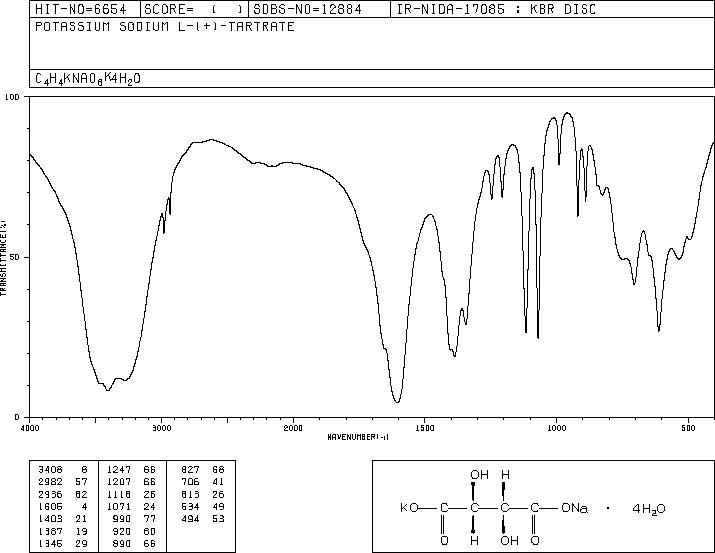
Task: Select the 1605 row in peak table
Action: click(x=63, y=506)
